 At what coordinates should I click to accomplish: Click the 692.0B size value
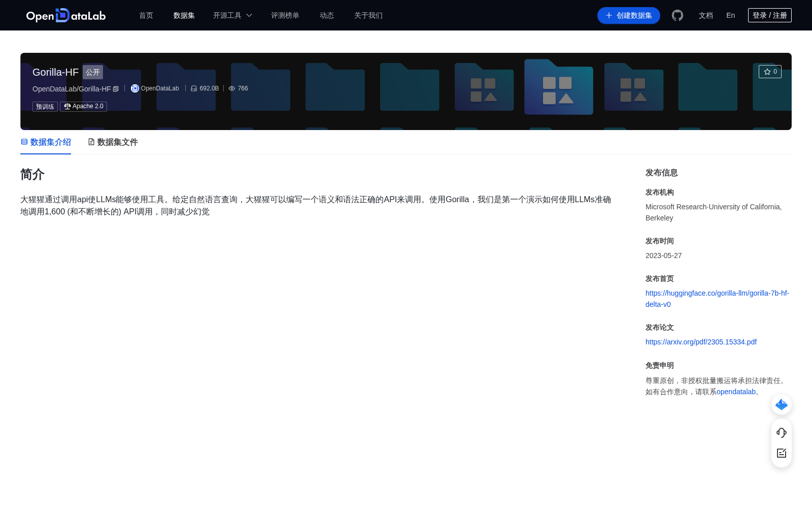point(209,88)
